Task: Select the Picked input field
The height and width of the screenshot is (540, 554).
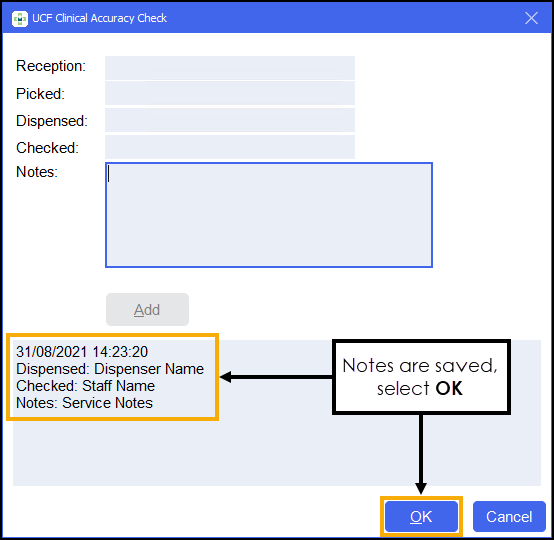Action: (230, 93)
